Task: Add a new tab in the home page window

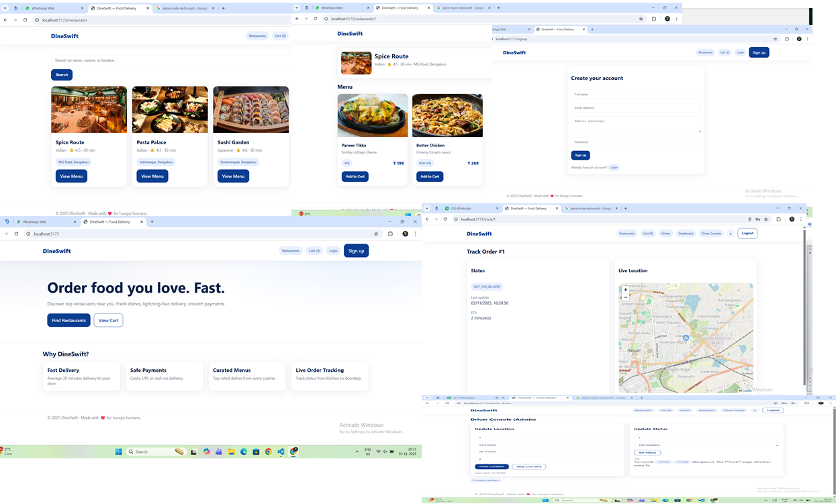Action: coord(152,221)
